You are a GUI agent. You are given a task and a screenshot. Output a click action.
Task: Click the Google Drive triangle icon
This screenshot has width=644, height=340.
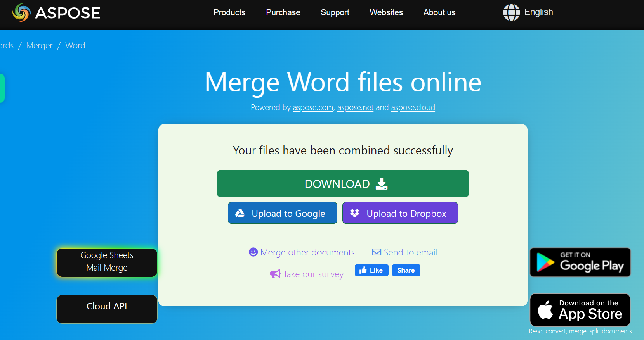tap(240, 213)
